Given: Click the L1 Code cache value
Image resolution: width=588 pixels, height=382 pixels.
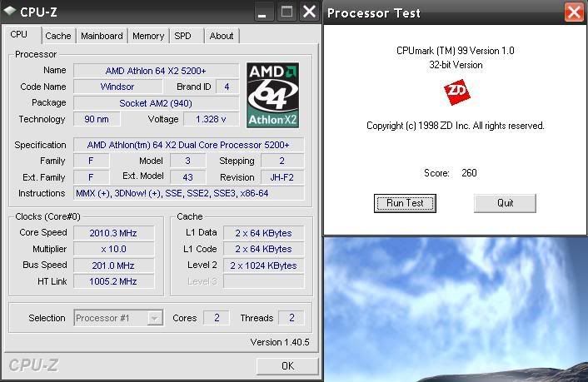Looking at the screenshot, I should click(264, 250).
